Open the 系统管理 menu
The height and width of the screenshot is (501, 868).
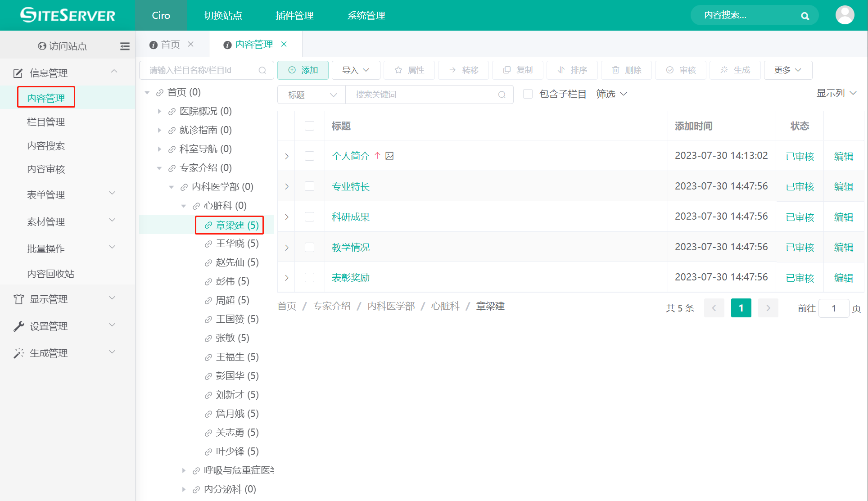(366, 15)
